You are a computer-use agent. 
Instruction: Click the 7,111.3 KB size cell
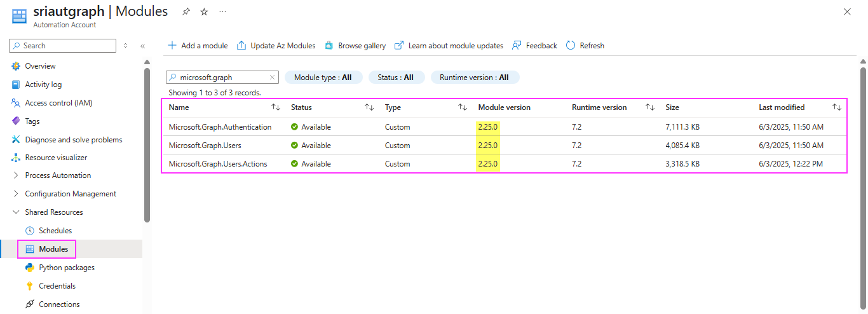tap(682, 127)
